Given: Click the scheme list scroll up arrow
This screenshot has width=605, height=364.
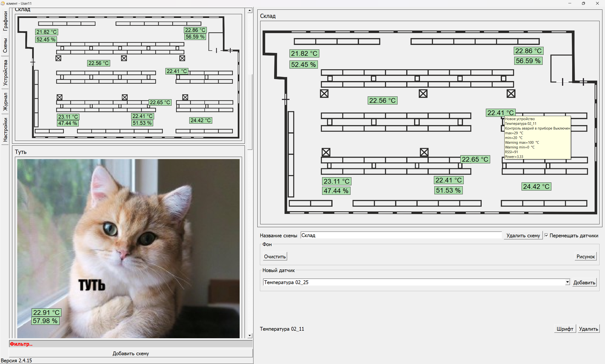Looking at the screenshot, I should pyautogui.click(x=250, y=11).
